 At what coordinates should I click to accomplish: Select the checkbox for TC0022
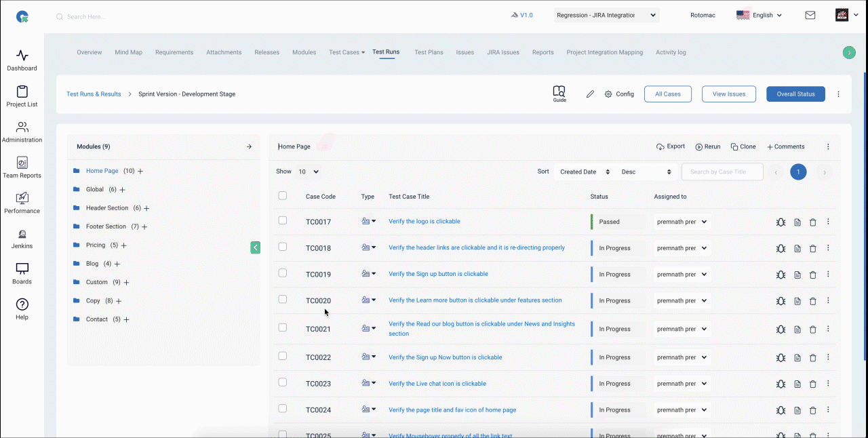pyautogui.click(x=283, y=356)
